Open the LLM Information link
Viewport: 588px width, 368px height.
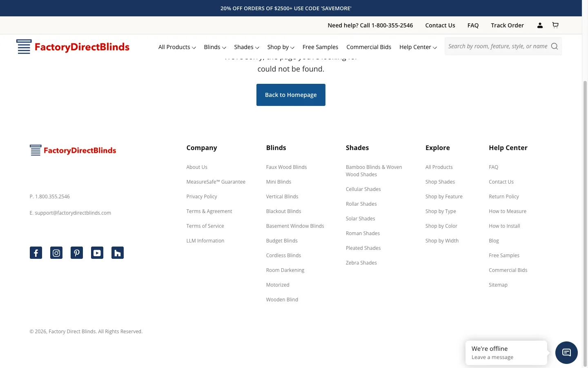205,241
